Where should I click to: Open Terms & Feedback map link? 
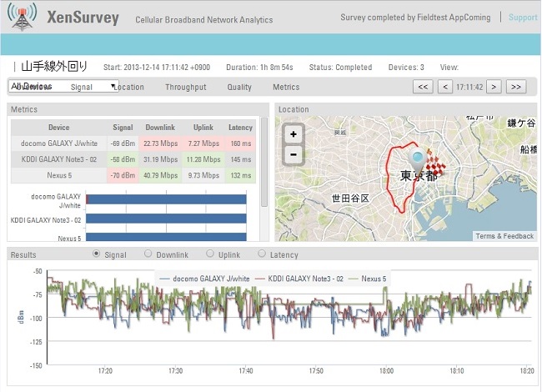click(504, 236)
